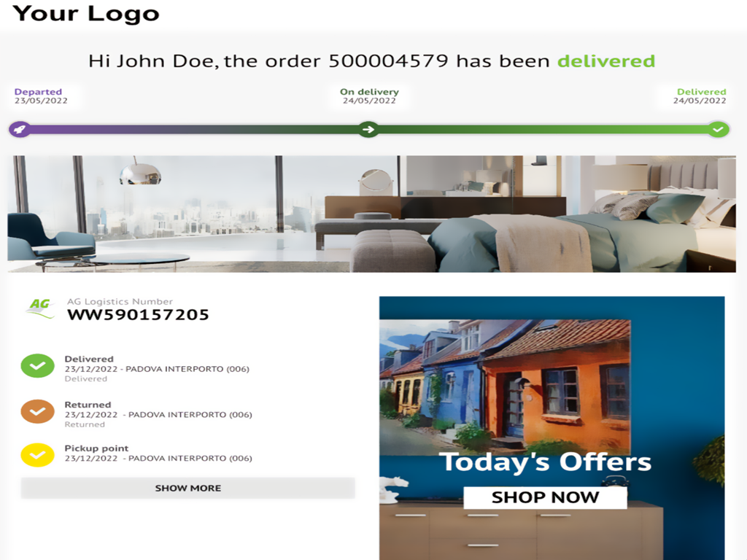This screenshot has height=560, width=747.
Task: Click the On delivery 24/05/2022 label
Action: (x=369, y=96)
